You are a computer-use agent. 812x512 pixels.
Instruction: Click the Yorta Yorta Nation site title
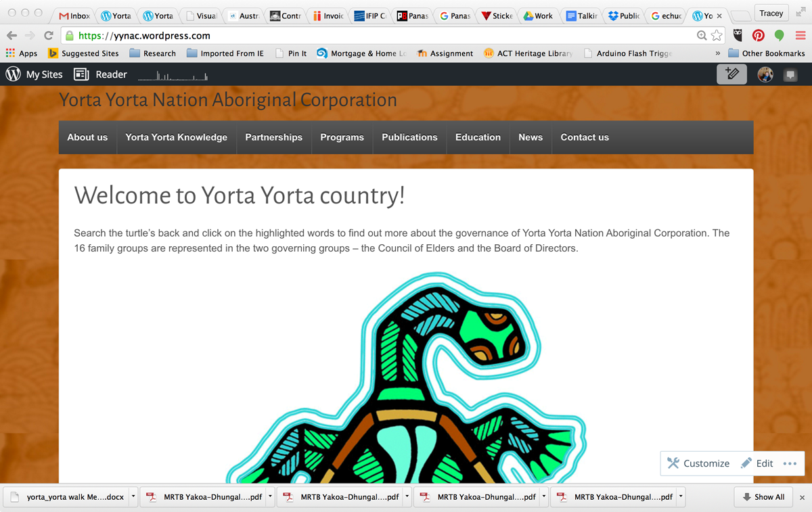coord(227,100)
